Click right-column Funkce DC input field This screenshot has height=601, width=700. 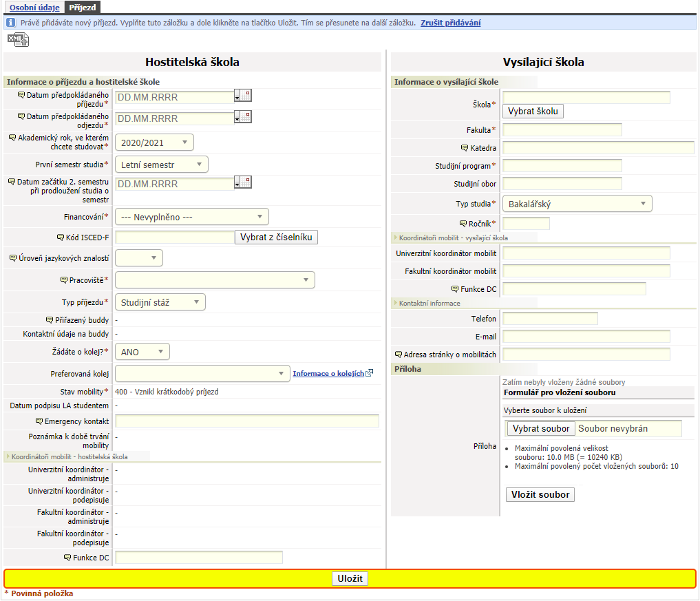(574, 289)
